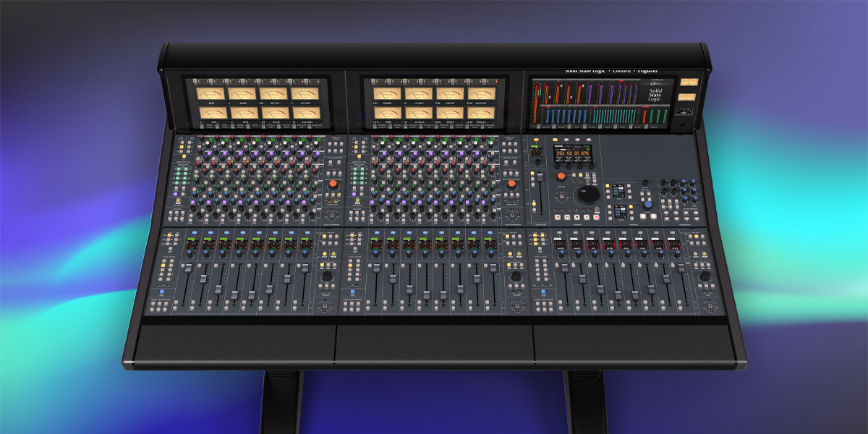Click the orange timecode display
The width and height of the screenshot is (868, 434).
(572, 153)
